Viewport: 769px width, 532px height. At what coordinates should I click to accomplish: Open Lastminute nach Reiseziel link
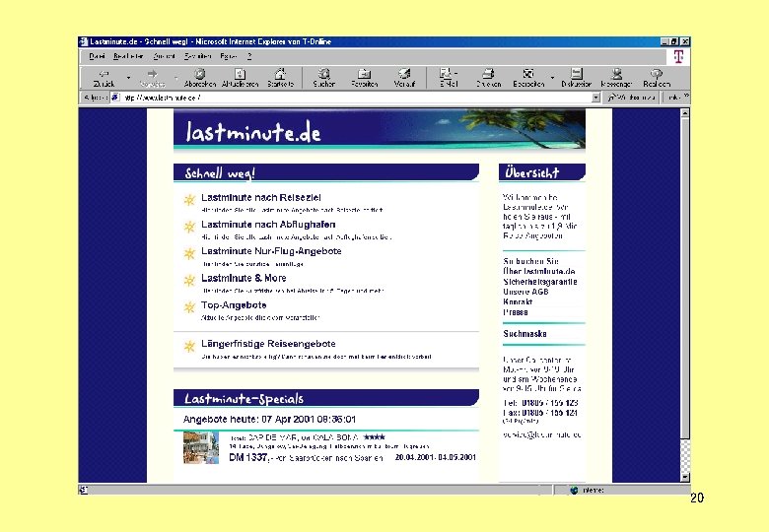(261, 197)
